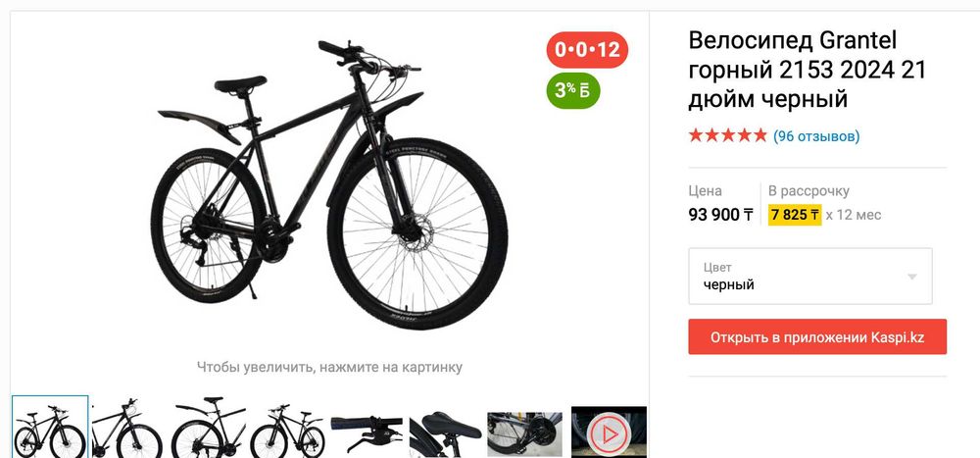The width and height of the screenshot is (980, 458).
Task: Click the five-star rating icons
Action: tap(727, 135)
